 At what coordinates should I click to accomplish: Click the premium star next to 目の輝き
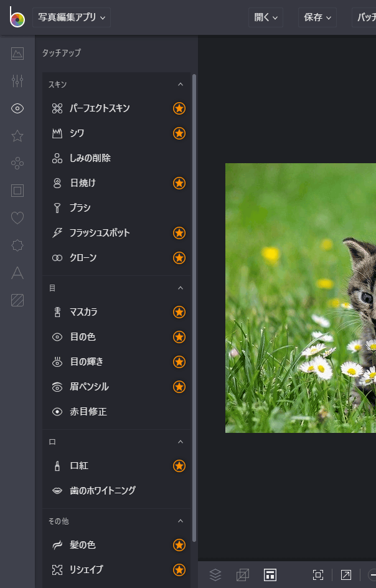179,362
